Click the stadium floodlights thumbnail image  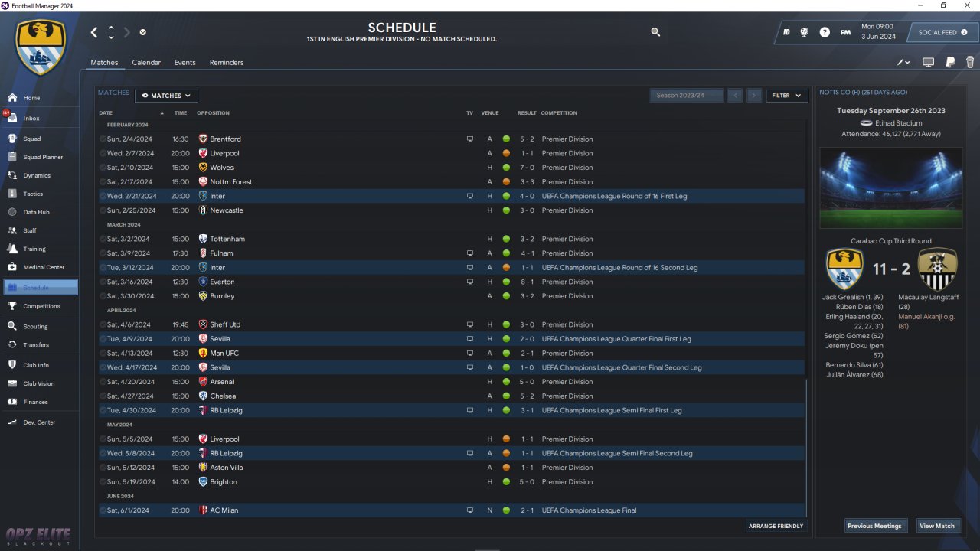(891, 187)
